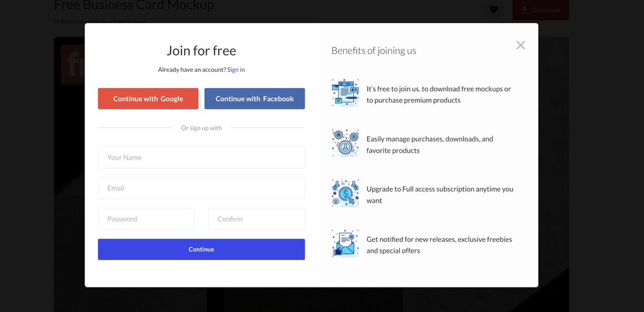The height and width of the screenshot is (312, 644).
Task: Open the Sign in link
Action: (236, 69)
